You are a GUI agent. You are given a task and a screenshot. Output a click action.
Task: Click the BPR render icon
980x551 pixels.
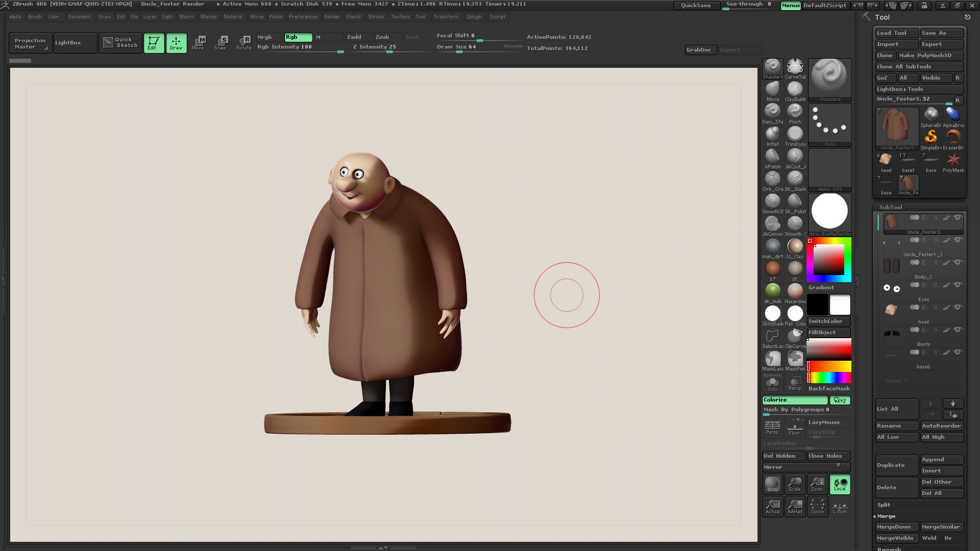772,484
